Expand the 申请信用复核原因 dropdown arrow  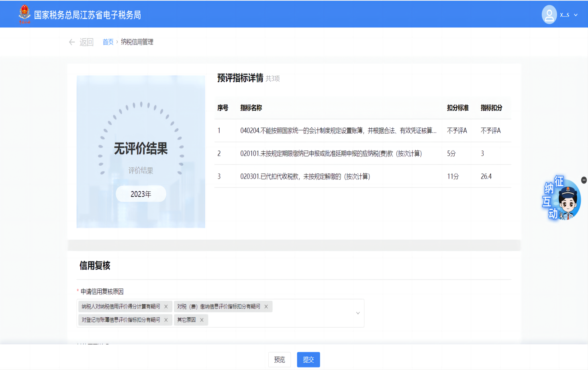357,313
